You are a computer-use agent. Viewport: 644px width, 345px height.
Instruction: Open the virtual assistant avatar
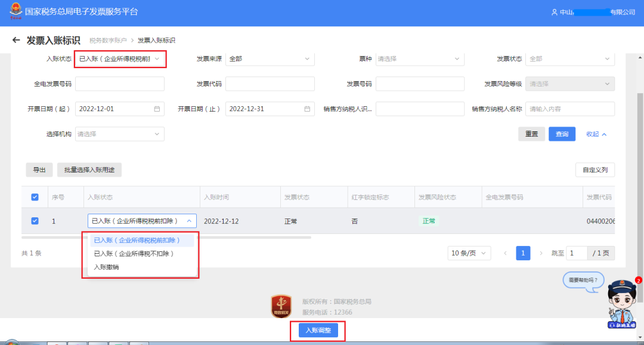623,305
